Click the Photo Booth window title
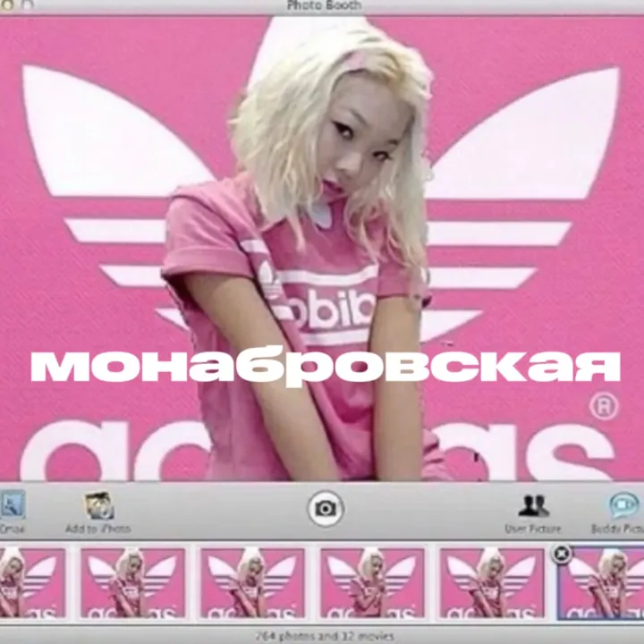The width and height of the screenshot is (644, 644). coord(324,5)
